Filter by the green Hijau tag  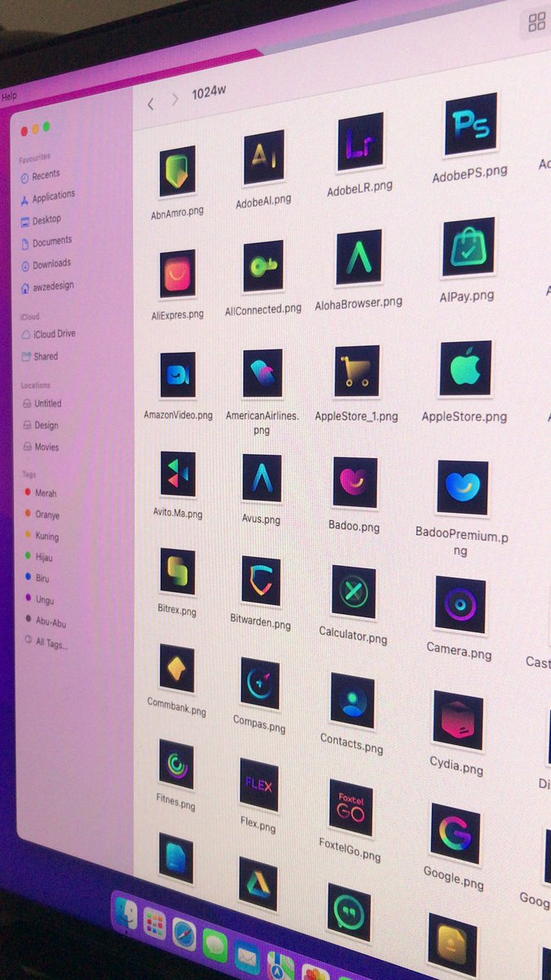[x=39, y=557]
